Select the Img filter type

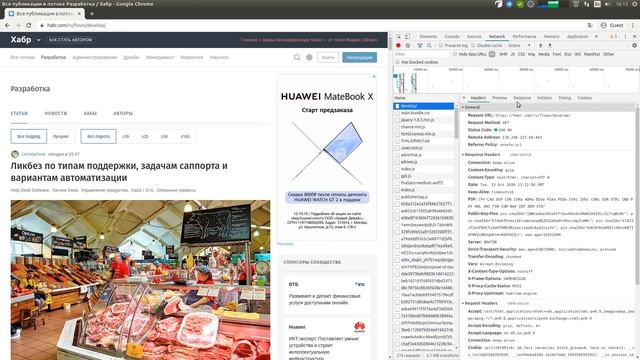531,54
